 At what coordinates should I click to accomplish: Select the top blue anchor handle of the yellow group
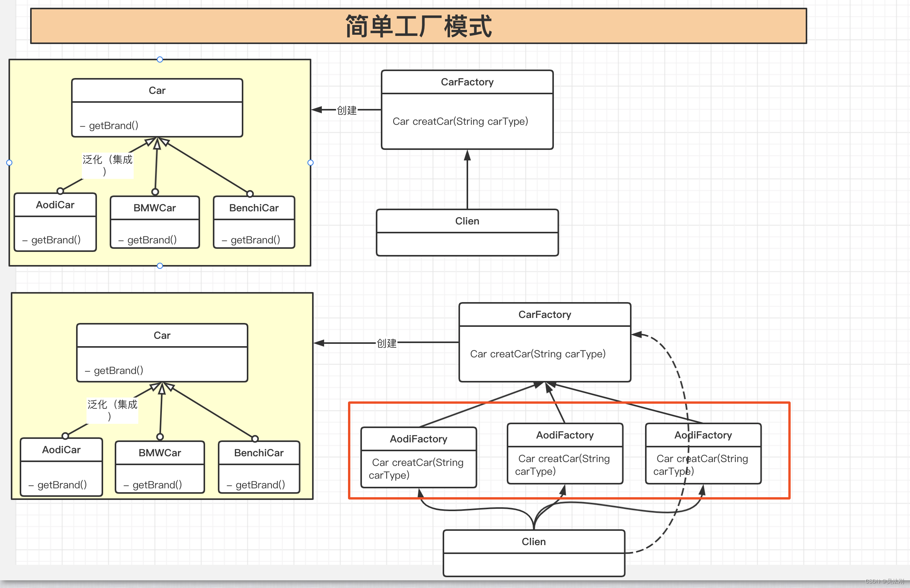pyautogui.click(x=160, y=59)
